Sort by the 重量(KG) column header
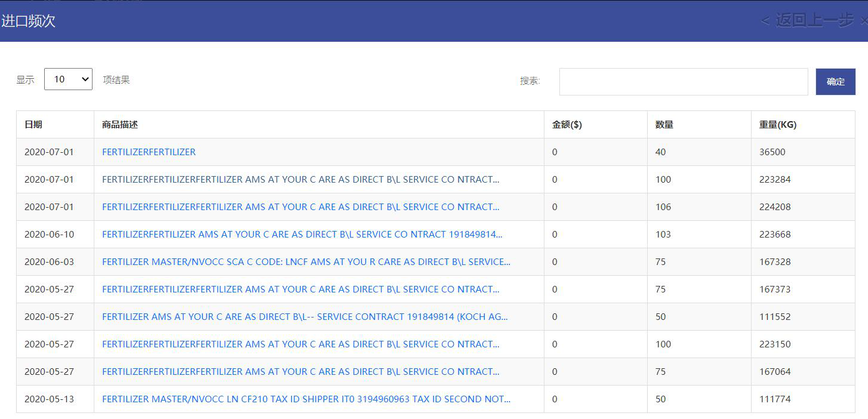This screenshot has height=419, width=868. click(x=777, y=125)
